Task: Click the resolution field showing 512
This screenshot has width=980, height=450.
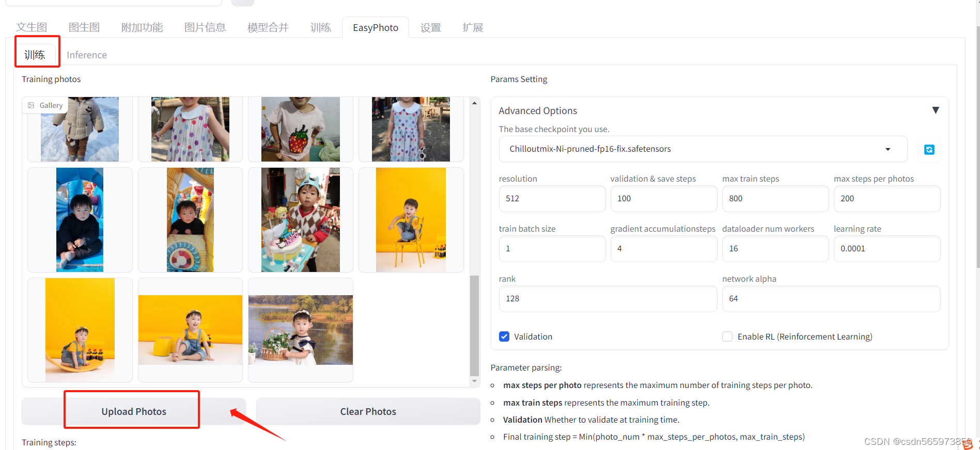Action: click(552, 199)
